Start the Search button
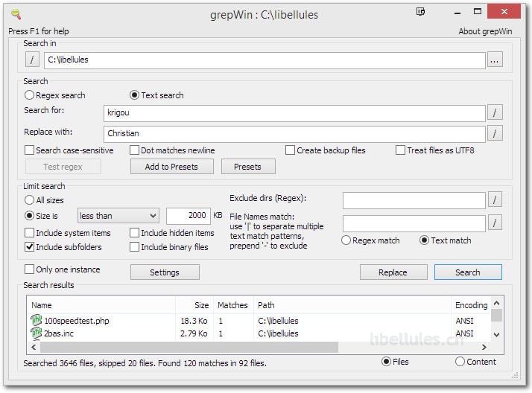The width and height of the screenshot is (532, 393). (468, 272)
